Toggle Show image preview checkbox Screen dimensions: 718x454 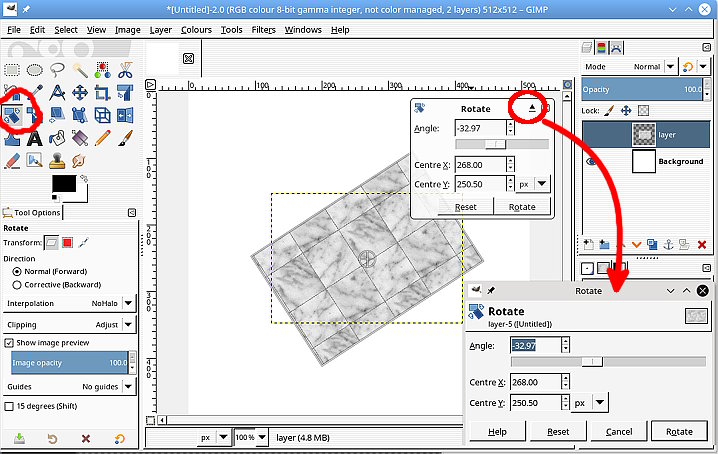point(10,343)
